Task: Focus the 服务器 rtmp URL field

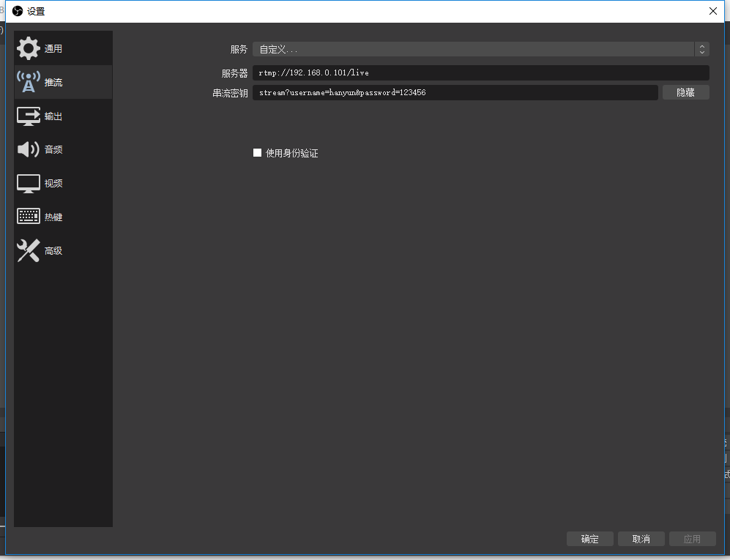Action: pyautogui.click(x=481, y=73)
